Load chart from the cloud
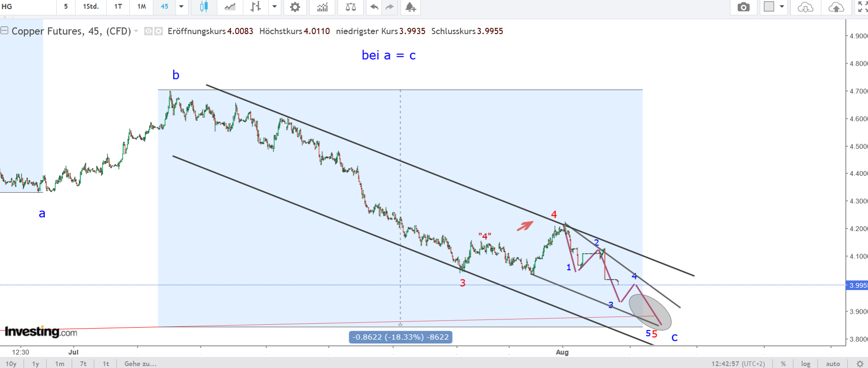868x368 pixels. pos(805,7)
